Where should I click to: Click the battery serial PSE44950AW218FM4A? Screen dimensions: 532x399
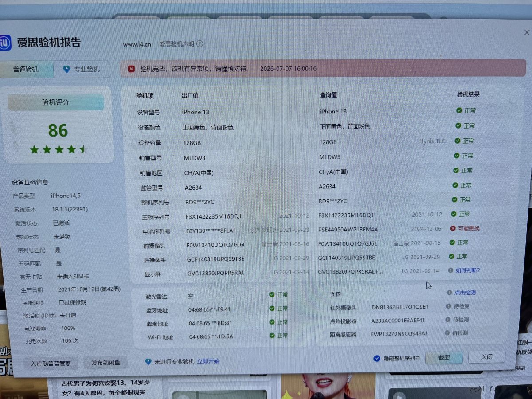coord(348,229)
